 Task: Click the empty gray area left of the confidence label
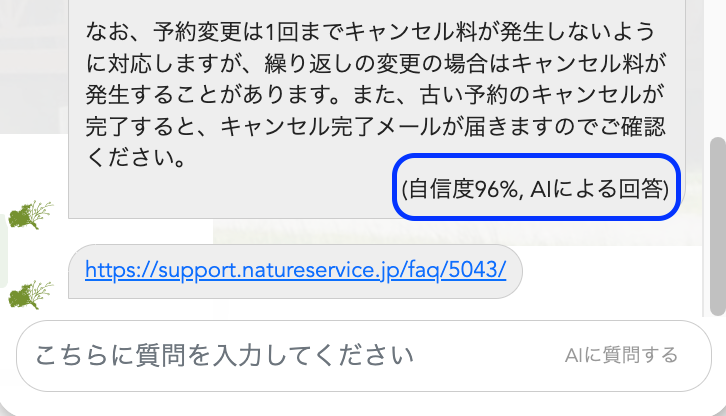[x=232, y=190]
